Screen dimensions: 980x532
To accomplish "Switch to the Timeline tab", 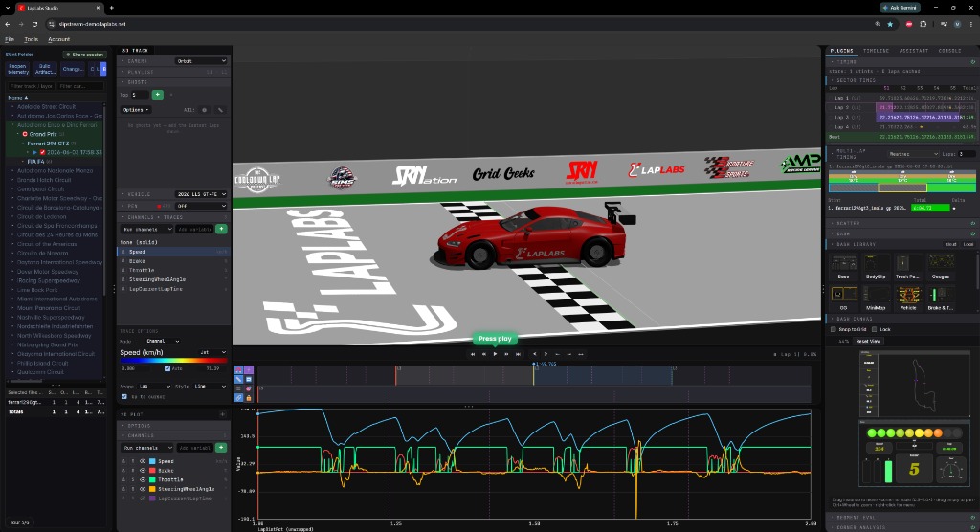I will click(876, 51).
